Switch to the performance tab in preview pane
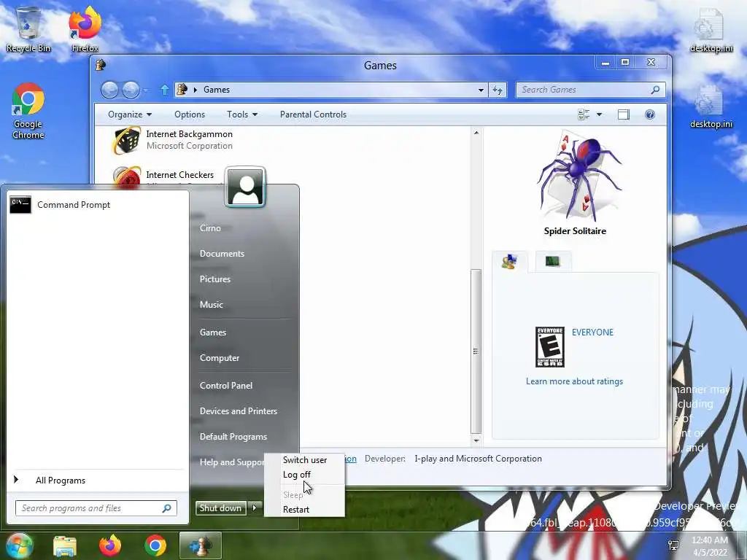This screenshot has height=560, width=747. 553,262
